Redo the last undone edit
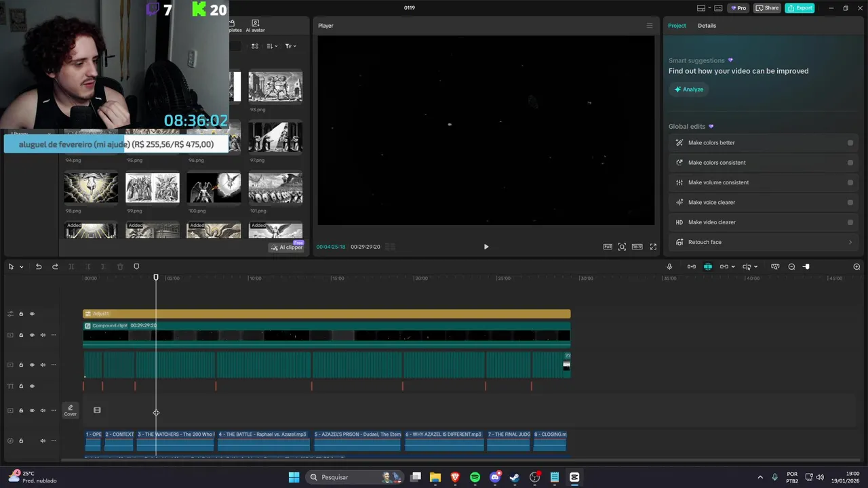Viewport: 868px width, 488px height. [55, 266]
